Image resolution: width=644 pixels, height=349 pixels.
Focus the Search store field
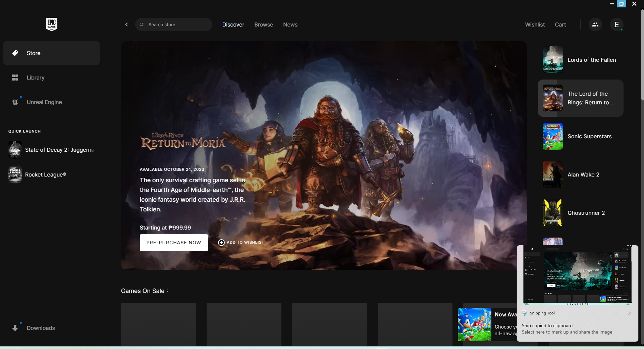(173, 24)
